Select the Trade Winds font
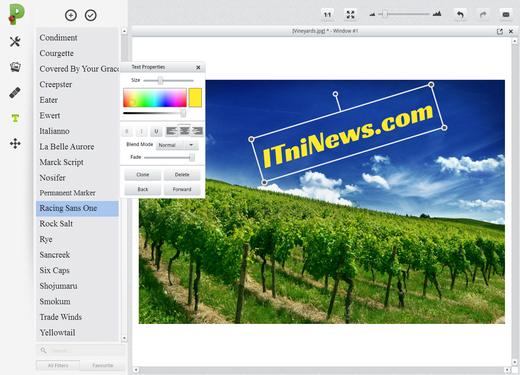The width and height of the screenshot is (520, 375). (x=77, y=317)
